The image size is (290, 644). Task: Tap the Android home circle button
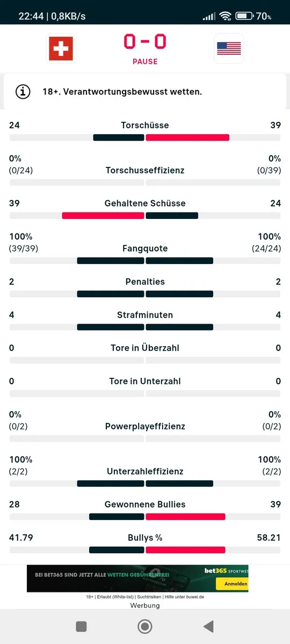pos(145,626)
